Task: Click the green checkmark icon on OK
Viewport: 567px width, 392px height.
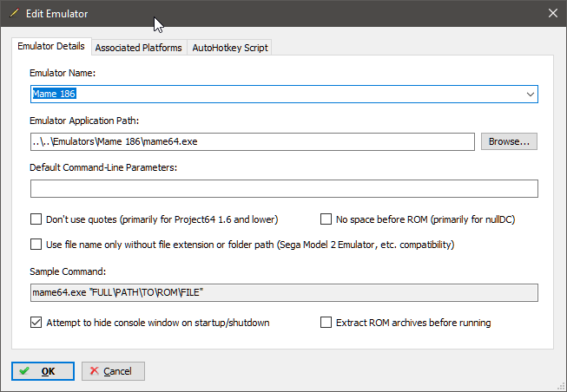Action: [24, 371]
